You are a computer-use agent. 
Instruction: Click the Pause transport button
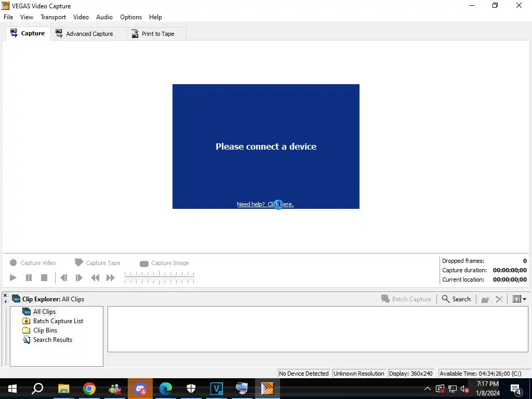[x=29, y=278]
